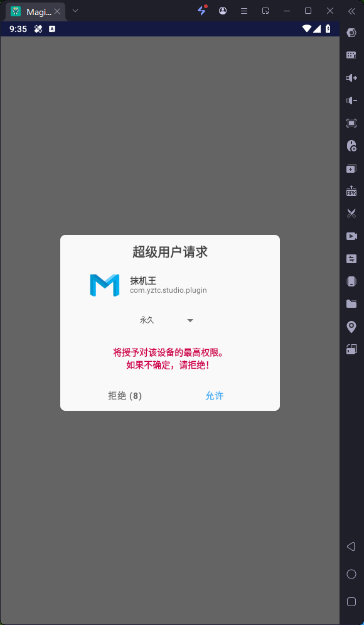The width and height of the screenshot is (364, 625).
Task: Click the 抹机王 blue M app icon
Action: pos(104,285)
